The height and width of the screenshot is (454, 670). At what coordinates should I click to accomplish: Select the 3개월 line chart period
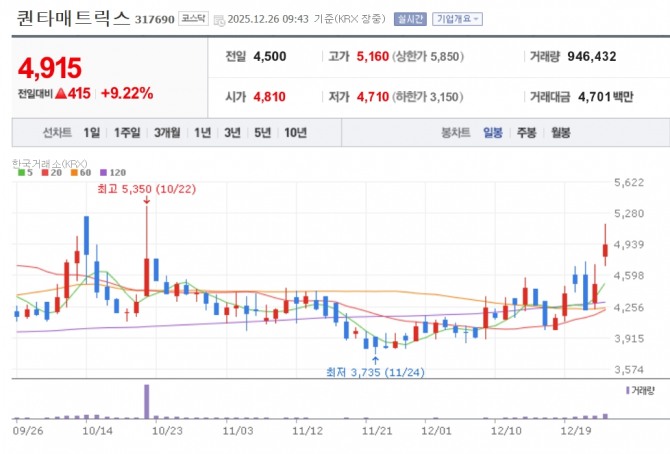[167, 133]
